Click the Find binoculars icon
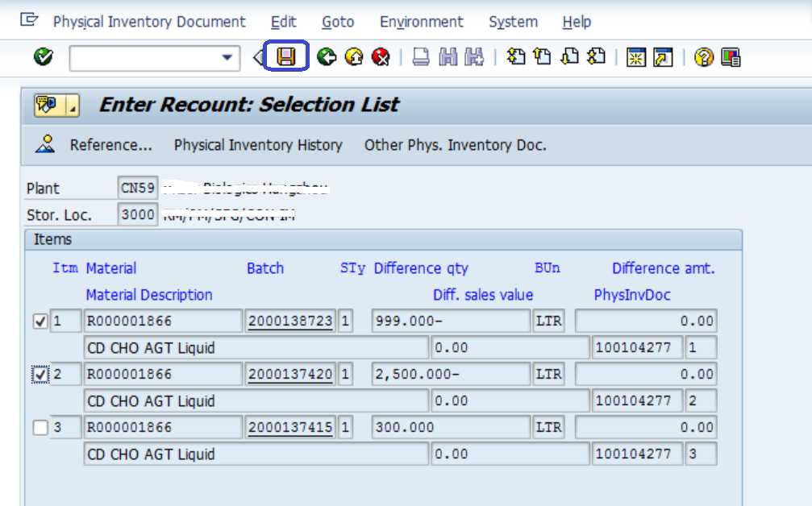The height and width of the screenshot is (506, 812). click(x=448, y=57)
